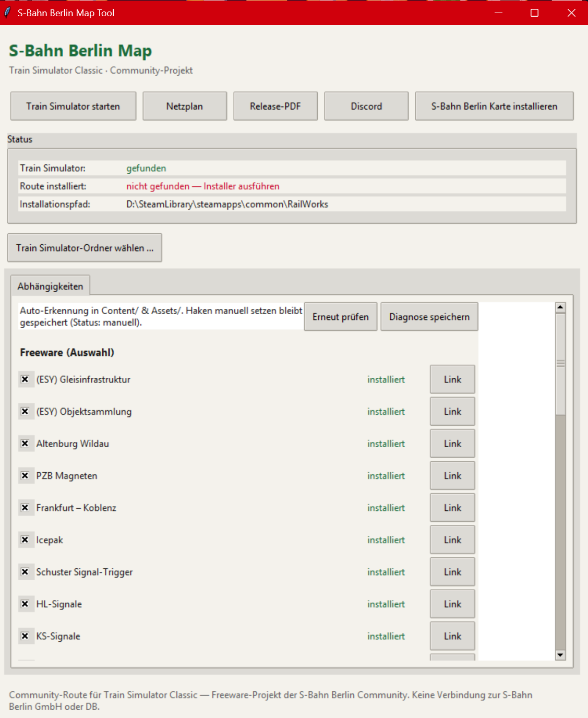Click the scrollbar down arrow
The height and width of the screenshot is (718, 588).
pos(560,655)
